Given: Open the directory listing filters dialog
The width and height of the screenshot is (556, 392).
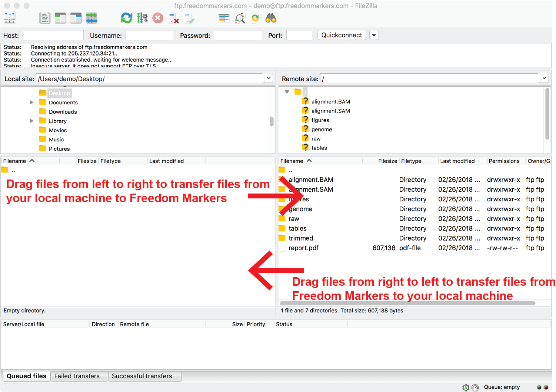Looking at the screenshot, I should (x=224, y=18).
